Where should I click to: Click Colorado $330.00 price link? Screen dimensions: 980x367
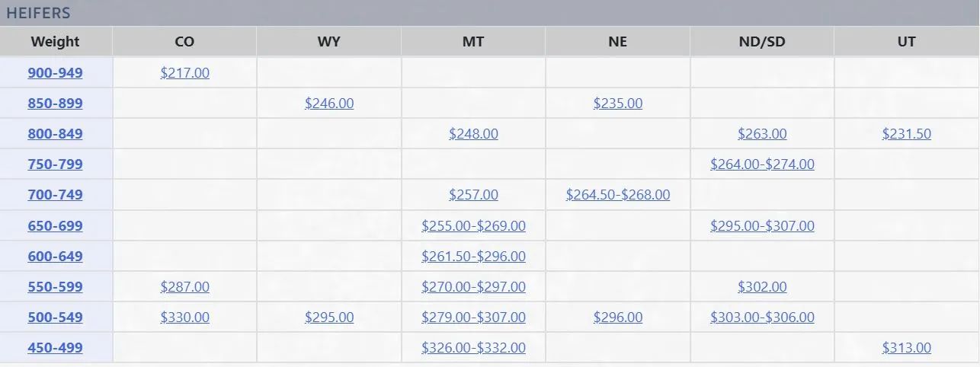click(184, 318)
